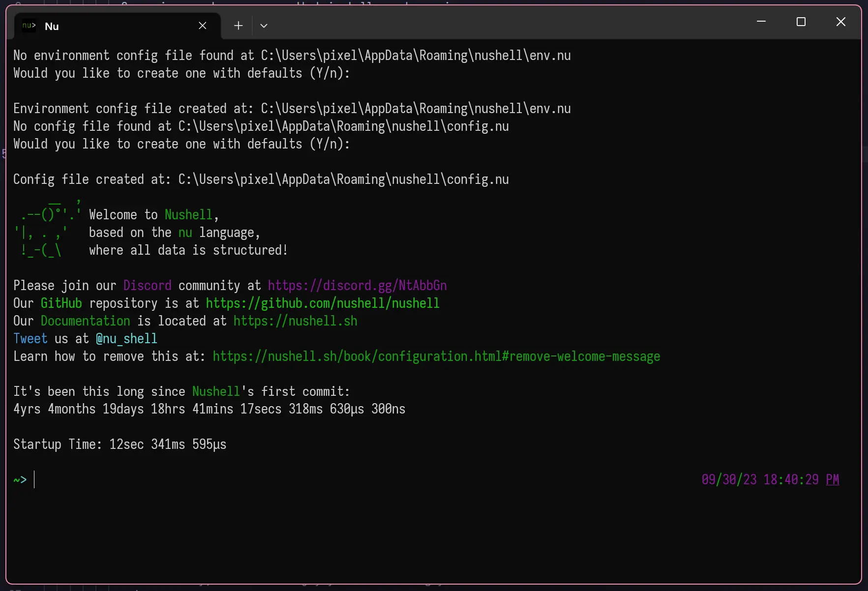Image resolution: width=868 pixels, height=591 pixels.
Task: Click the blue word Tweet
Action: click(x=30, y=339)
